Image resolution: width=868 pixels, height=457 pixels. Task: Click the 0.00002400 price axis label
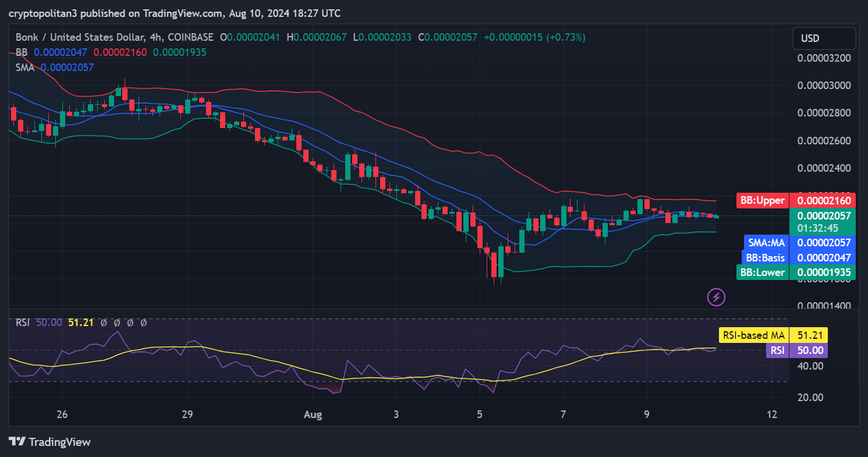(824, 168)
